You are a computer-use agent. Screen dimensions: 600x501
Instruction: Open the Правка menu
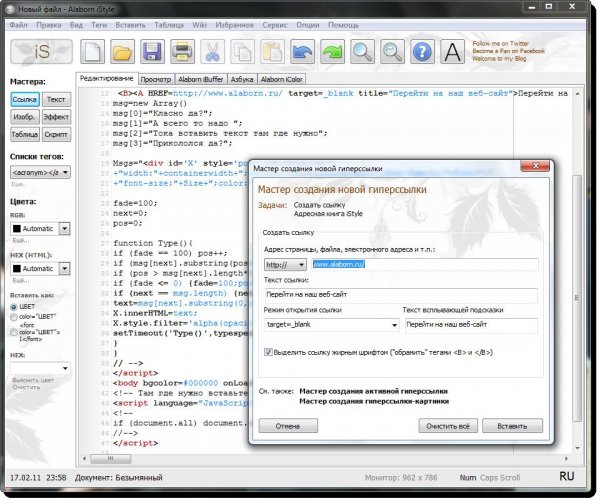[49, 25]
